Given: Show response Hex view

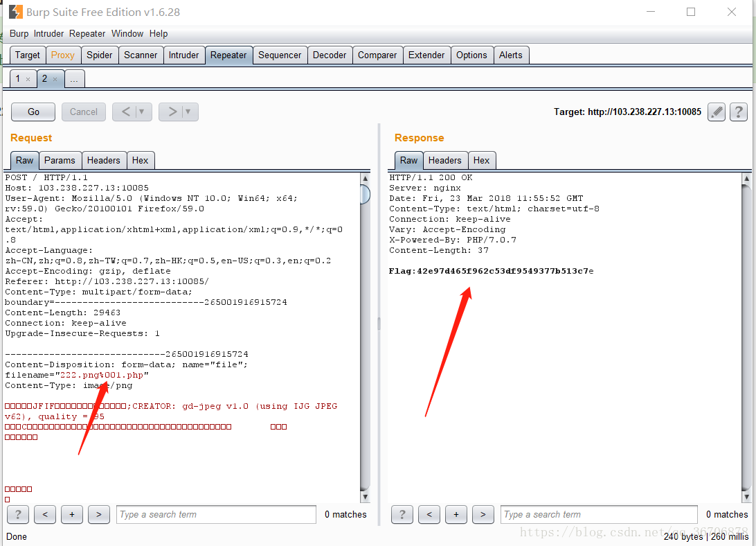Looking at the screenshot, I should coord(482,160).
